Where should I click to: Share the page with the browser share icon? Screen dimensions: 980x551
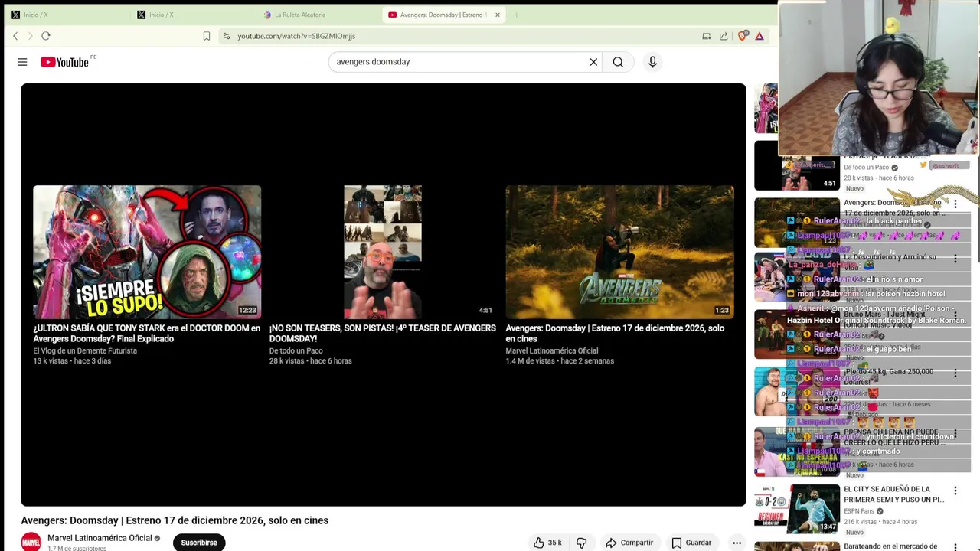724,36
